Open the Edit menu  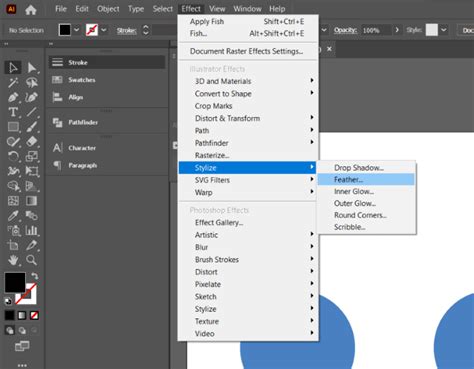[82, 9]
